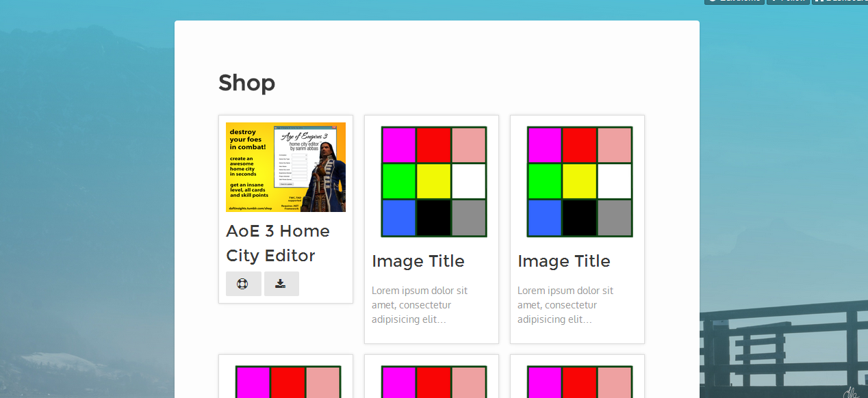Open the color grid image in the top-row right card
868x398 pixels.
(x=580, y=182)
